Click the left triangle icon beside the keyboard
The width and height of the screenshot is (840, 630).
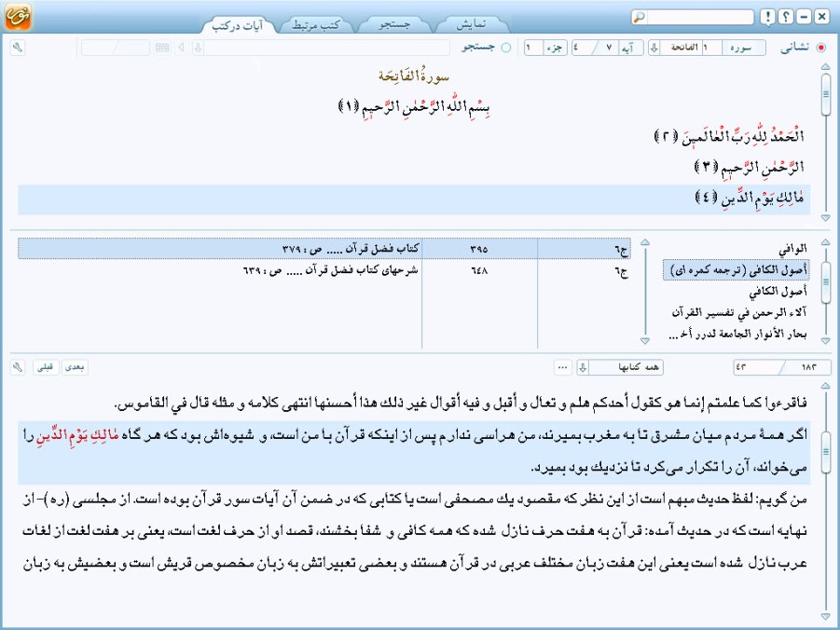point(181,48)
